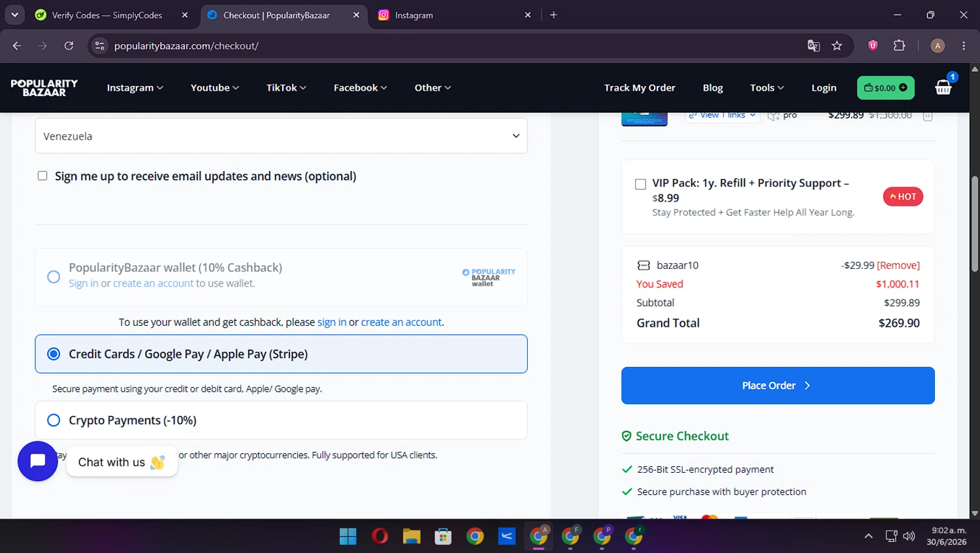Open the Chrome three-dot menu
The image size is (980, 553).
tap(964, 46)
